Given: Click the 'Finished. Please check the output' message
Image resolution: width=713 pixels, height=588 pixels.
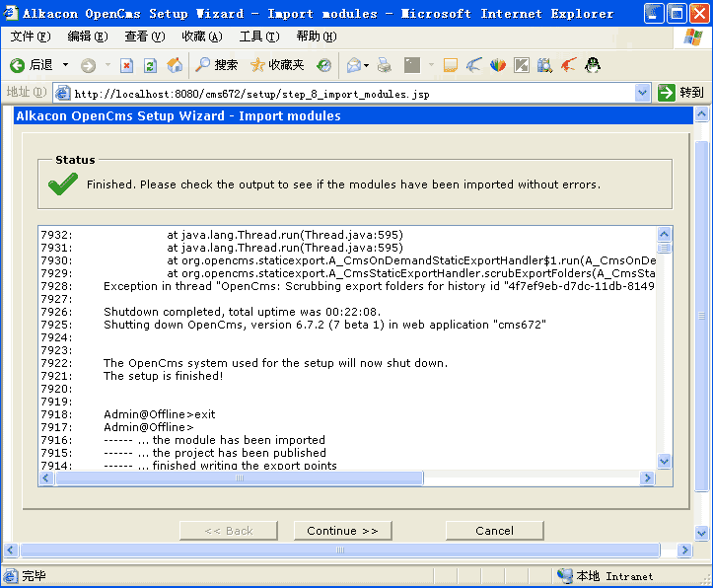Looking at the screenshot, I should click(x=343, y=184).
